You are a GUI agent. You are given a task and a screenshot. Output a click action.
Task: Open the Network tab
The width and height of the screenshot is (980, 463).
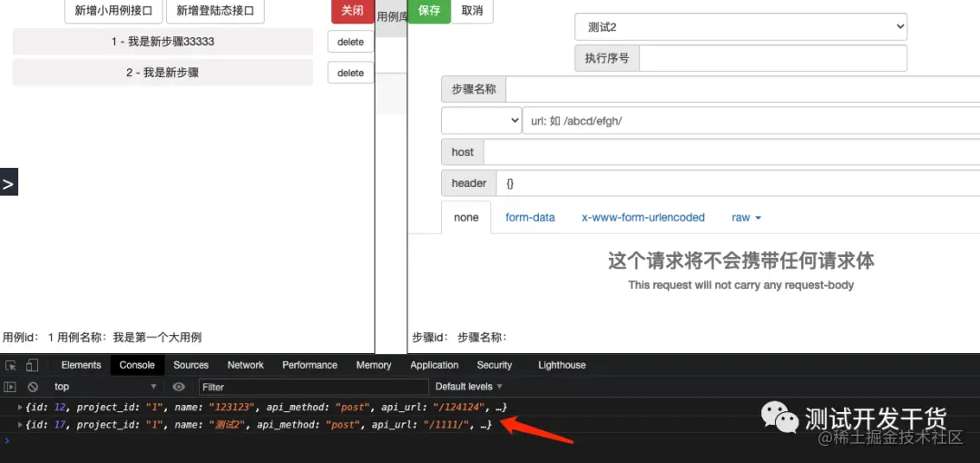pyautogui.click(x=245, y=365)
